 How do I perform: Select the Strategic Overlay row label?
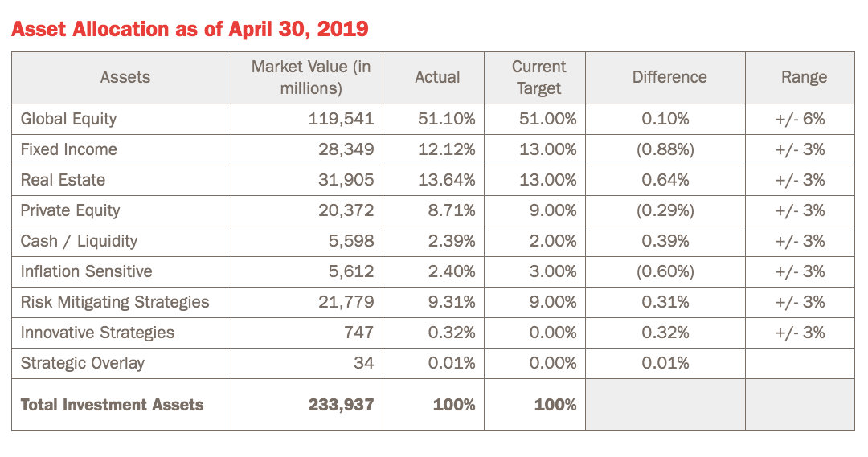(83, 363)
